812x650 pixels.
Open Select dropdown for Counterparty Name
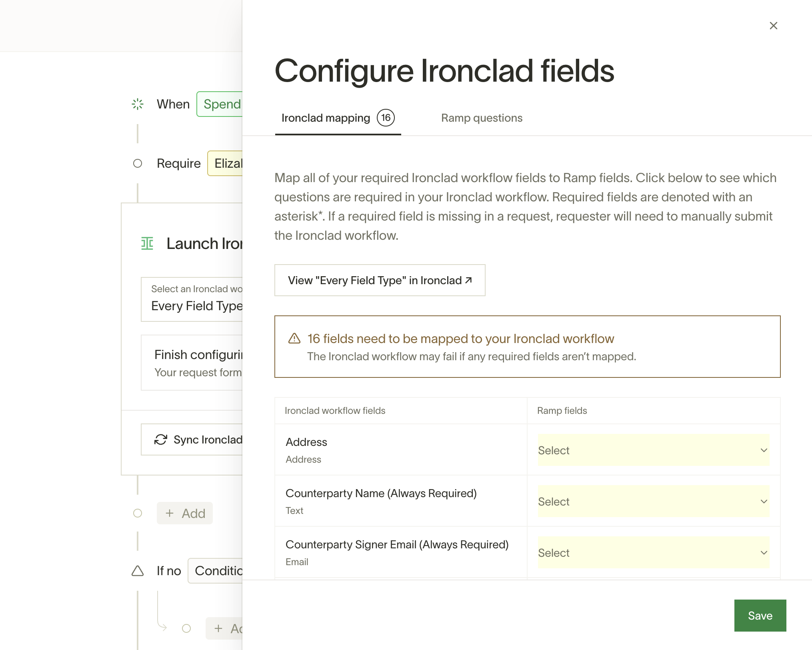click(654, 501)
